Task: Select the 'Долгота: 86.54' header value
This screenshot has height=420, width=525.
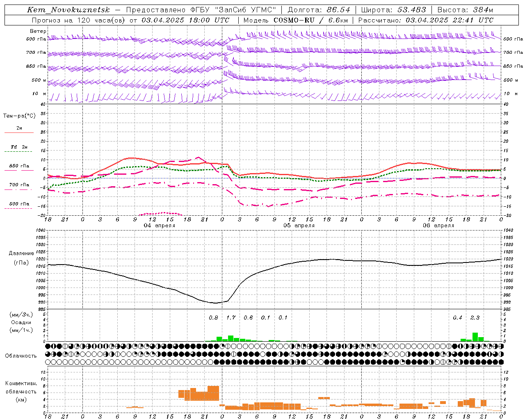Action: click(x=319, y=10)
